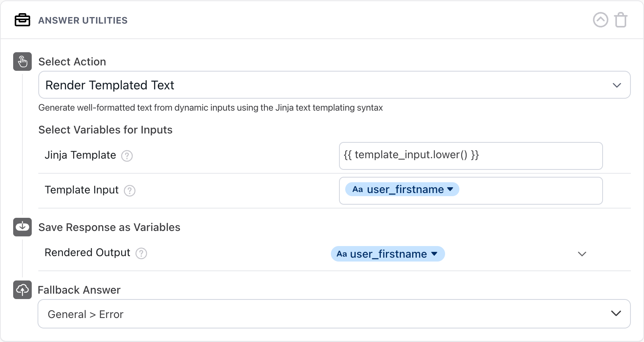Click the Select Action hand icon
644x342 pixels.
point(22,62)
